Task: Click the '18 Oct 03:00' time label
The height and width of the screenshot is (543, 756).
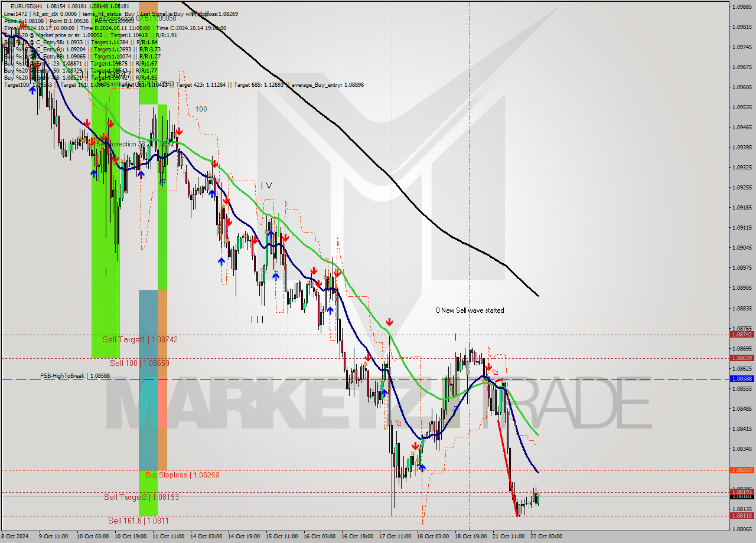Action: click(432, 537)
